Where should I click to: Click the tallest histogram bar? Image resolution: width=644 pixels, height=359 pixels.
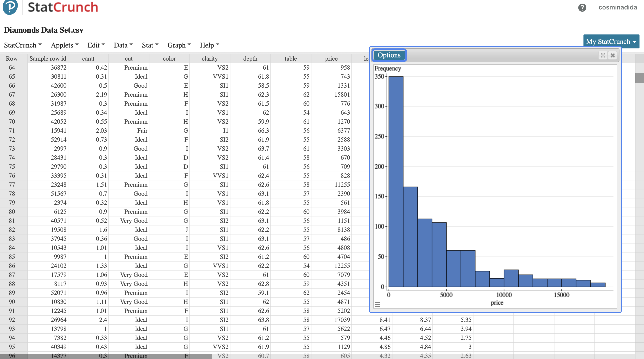tap(396, 181)
